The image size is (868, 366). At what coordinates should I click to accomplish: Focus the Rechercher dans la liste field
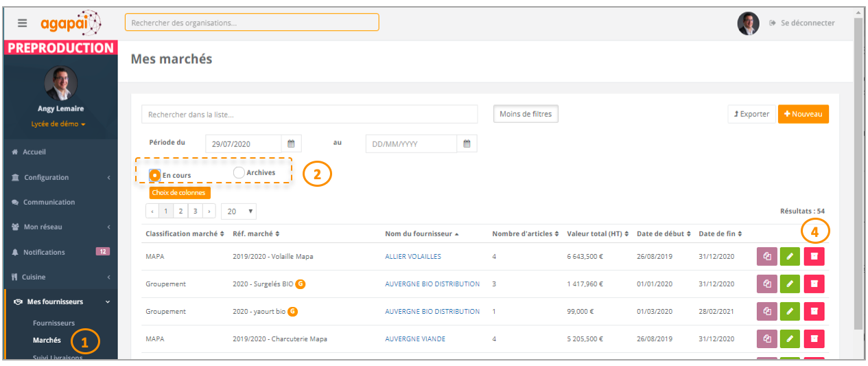(x=309, y=114)
